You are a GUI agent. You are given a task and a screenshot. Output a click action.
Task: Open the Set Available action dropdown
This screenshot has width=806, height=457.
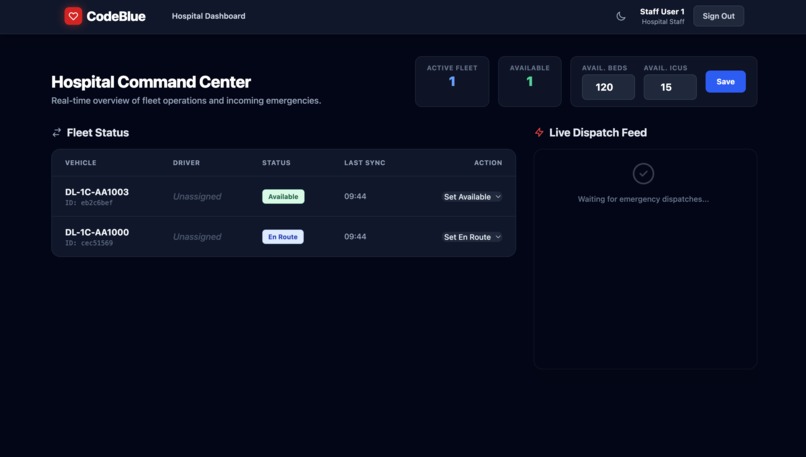pos(472,197)
